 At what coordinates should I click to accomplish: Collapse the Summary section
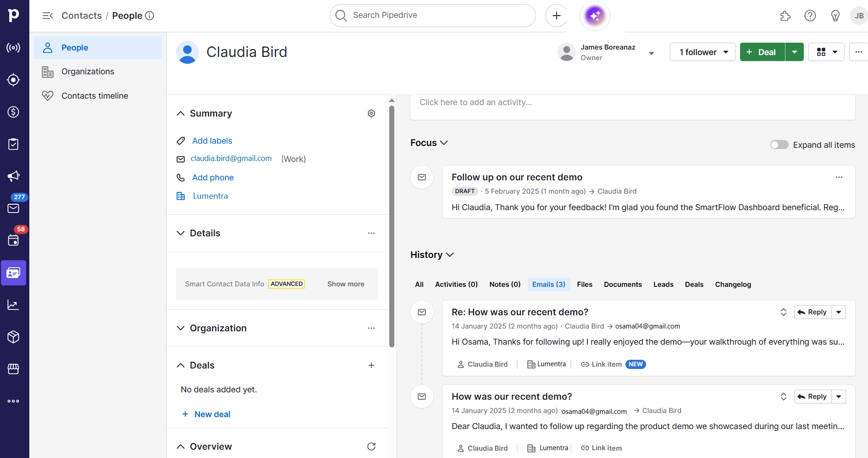pos(180,113)
